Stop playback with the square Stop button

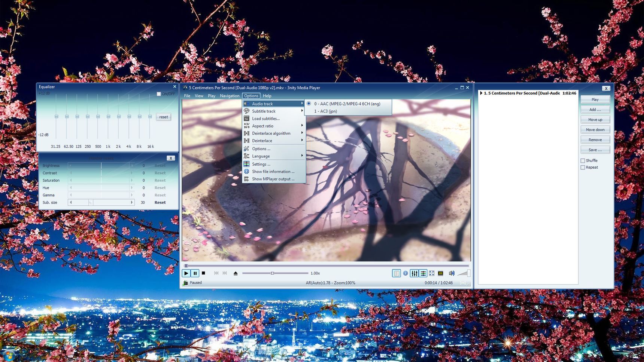pyautogui.click(x=204, y=273)
